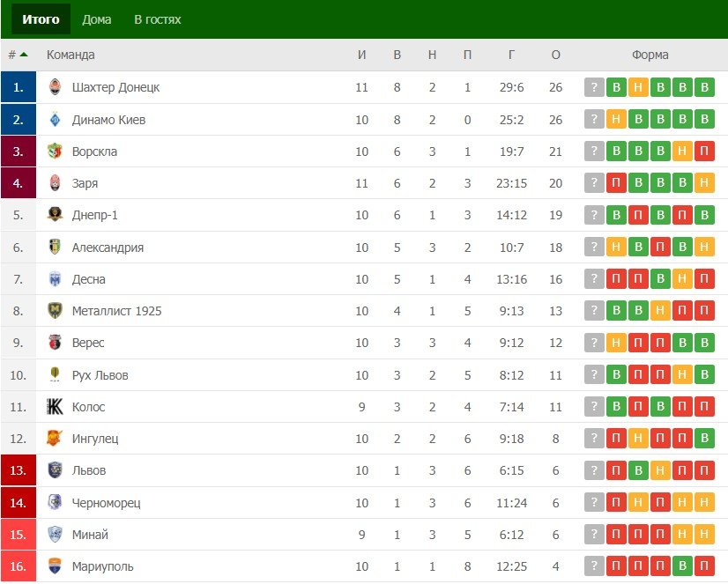Image resolution: width=728 pixels, height=584 pixels.
Task: Sort by the О points column header
Action: pyautogui.click(x=555, y=55)
